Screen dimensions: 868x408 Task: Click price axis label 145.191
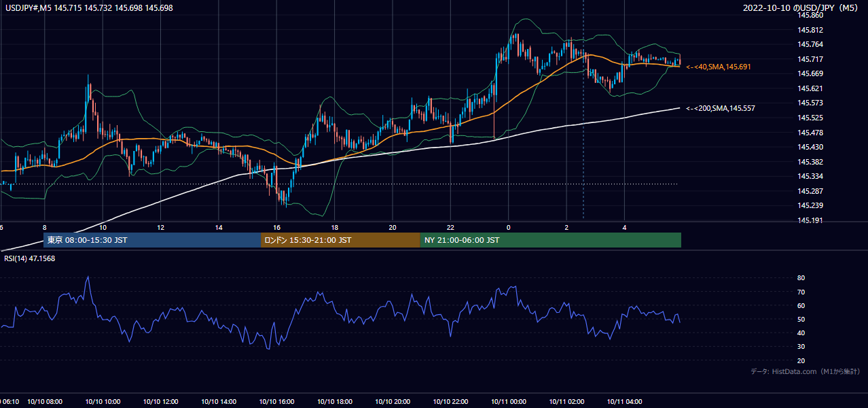point(810,220)
